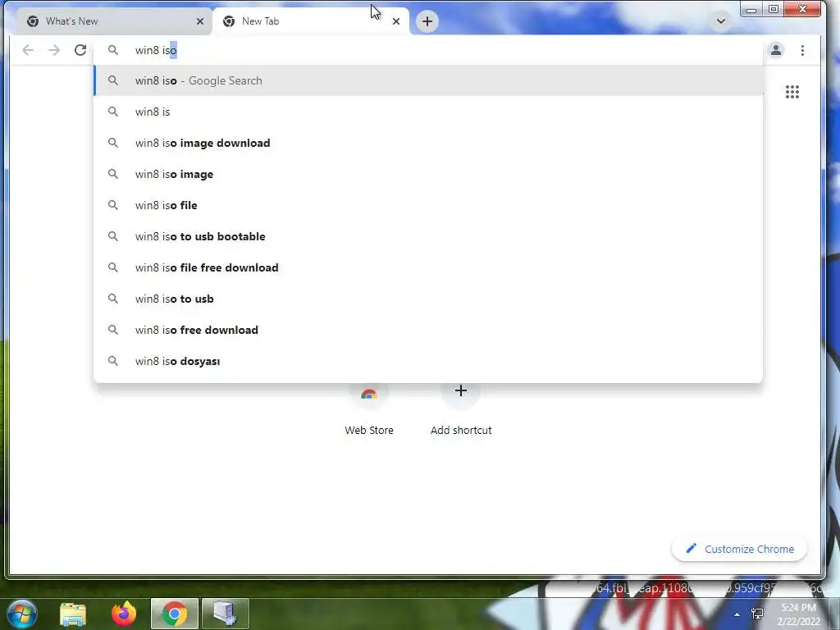Open Windows Explorer from the taskbar
The width and height of the screenshot is (840, 630).
pyautogui.click(x=73, y=614)
